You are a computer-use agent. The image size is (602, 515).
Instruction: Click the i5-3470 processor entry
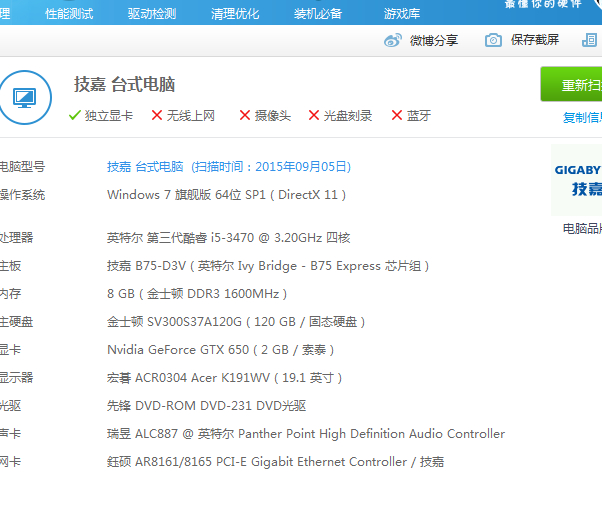tap(228, 238)
